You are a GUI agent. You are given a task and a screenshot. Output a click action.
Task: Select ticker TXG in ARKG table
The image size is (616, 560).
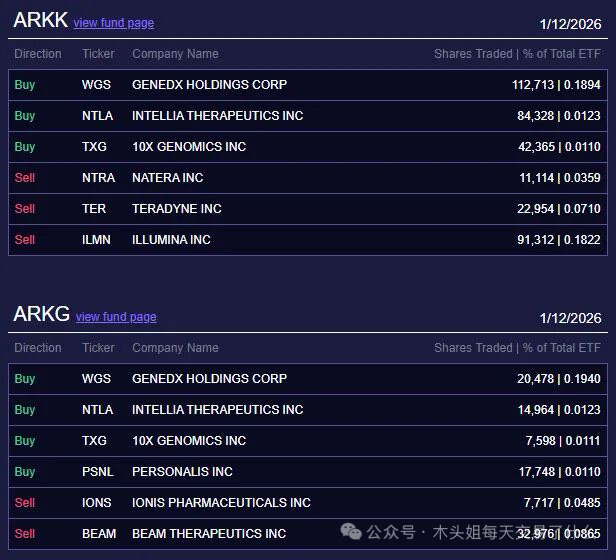(x=94, y=441)
